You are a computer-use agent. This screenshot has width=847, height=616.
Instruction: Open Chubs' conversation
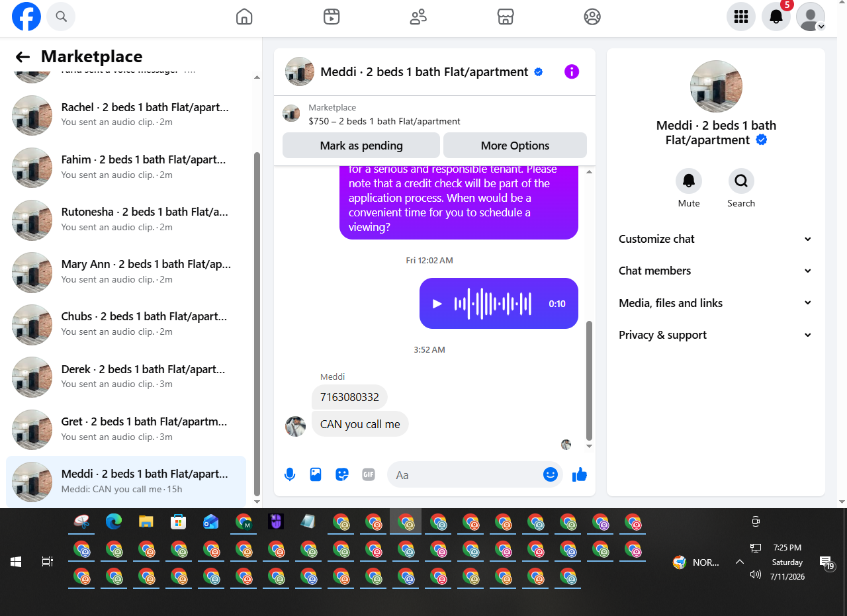[126, 324]
